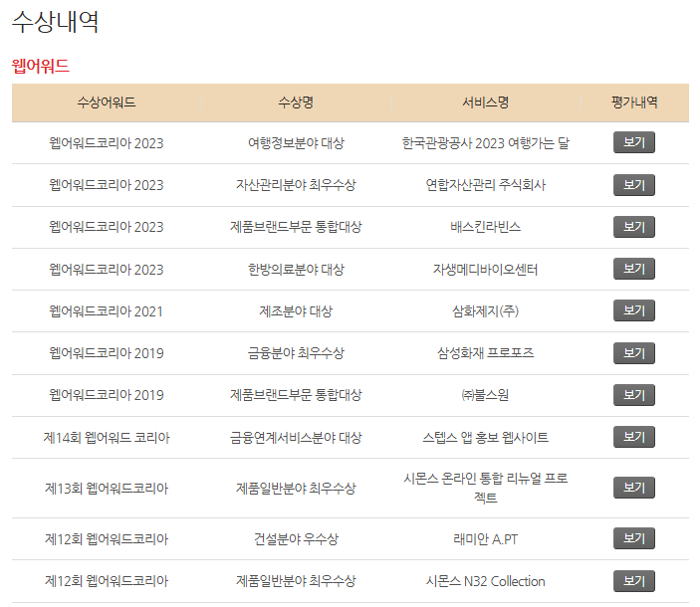
Task: Click 보기 for 한국관광공사 2023 여행가는 달
Action: [634, 142]
